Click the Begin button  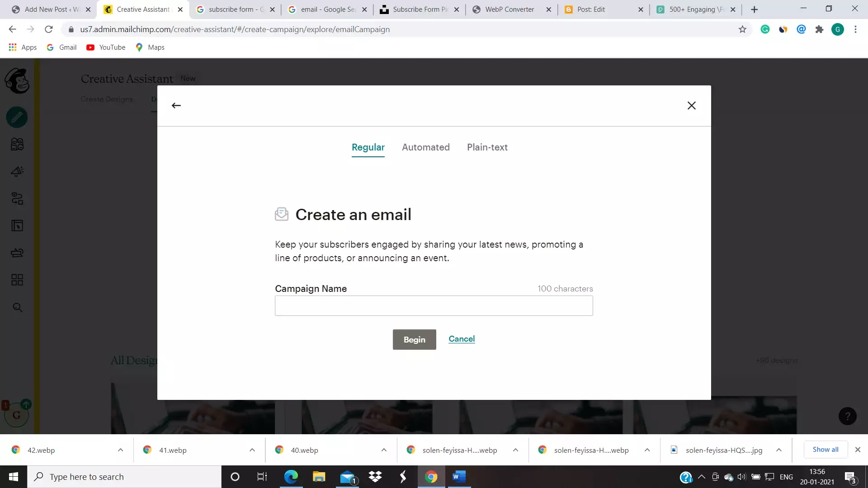(414, 339)
